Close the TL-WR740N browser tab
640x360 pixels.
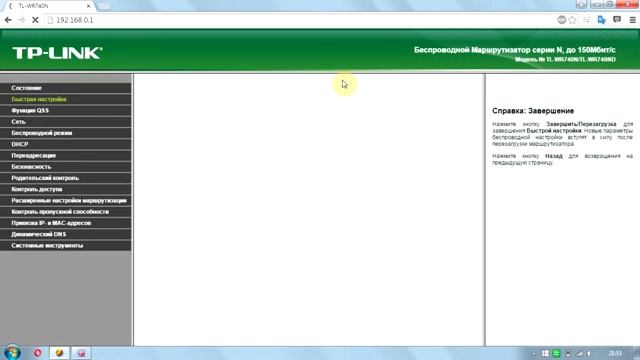(x=89, y=6)
